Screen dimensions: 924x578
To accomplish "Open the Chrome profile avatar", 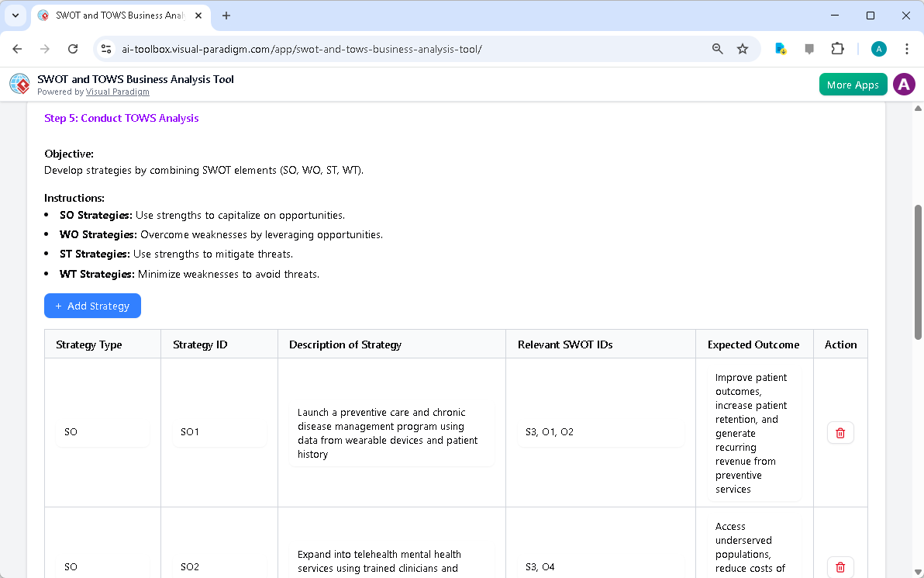I will click(x=878, y=48).
